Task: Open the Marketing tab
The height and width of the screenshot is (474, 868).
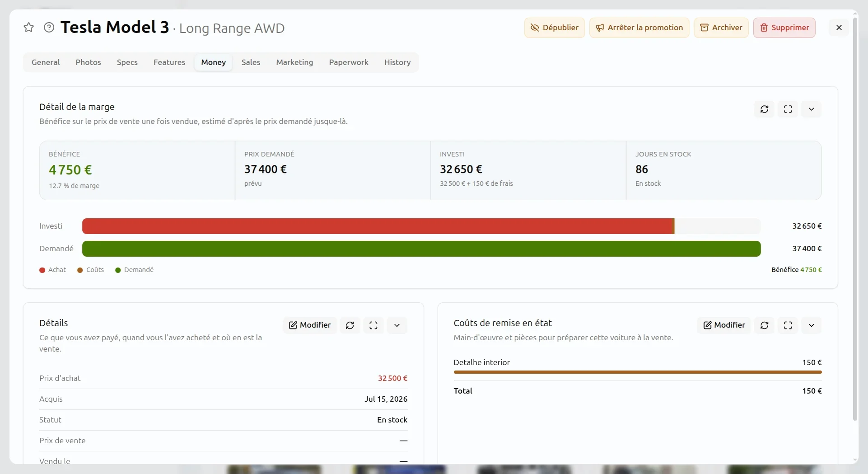Action: click(294, 62)
